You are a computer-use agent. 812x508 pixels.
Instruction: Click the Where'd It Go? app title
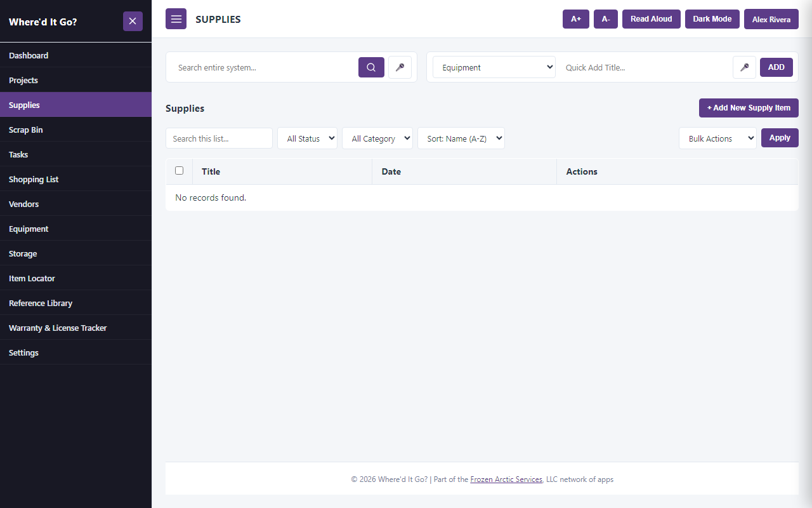[43, 22]
